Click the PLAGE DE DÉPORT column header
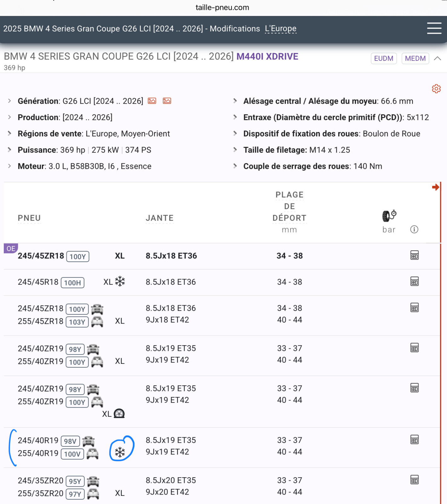The width and height of the screenshot is (447, 504). pos(289,206)
